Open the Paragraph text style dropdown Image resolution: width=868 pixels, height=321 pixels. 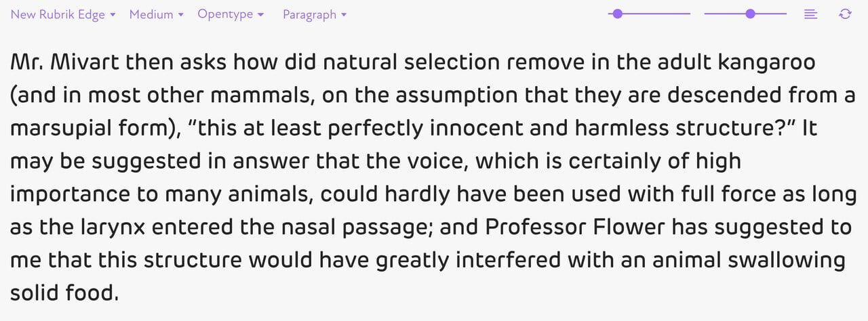(x=315, y=14)
